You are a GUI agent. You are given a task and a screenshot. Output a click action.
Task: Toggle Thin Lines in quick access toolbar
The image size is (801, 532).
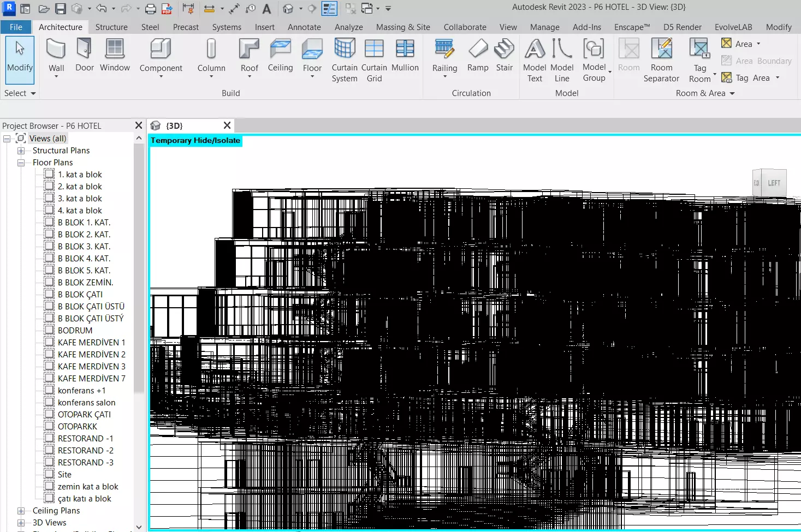329,9
